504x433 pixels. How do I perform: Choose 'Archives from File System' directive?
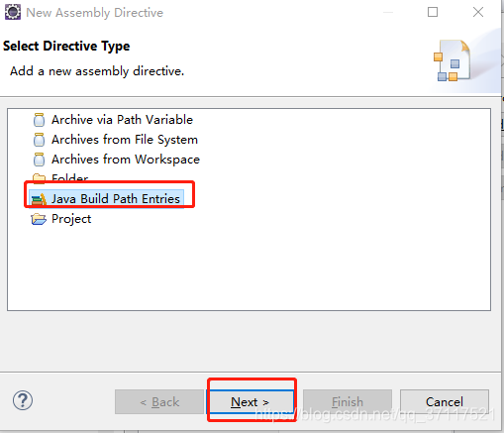[x=125, y=140]
